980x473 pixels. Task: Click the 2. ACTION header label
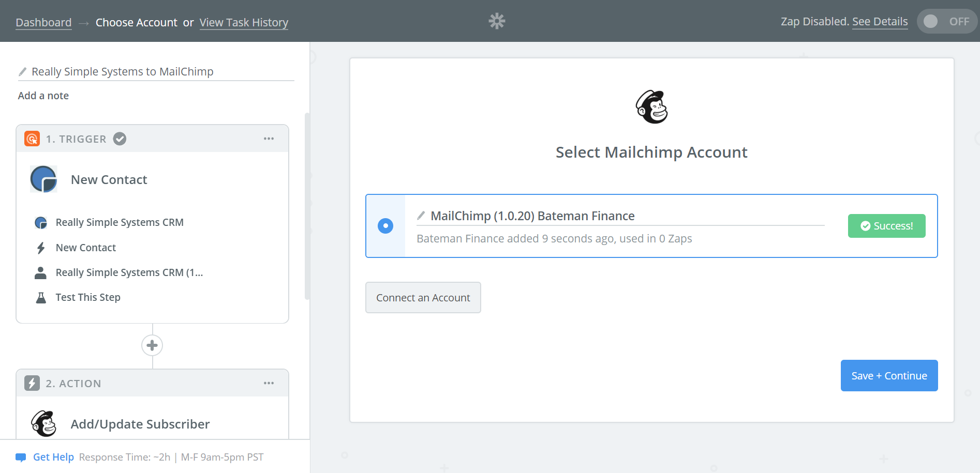point(73,383)
